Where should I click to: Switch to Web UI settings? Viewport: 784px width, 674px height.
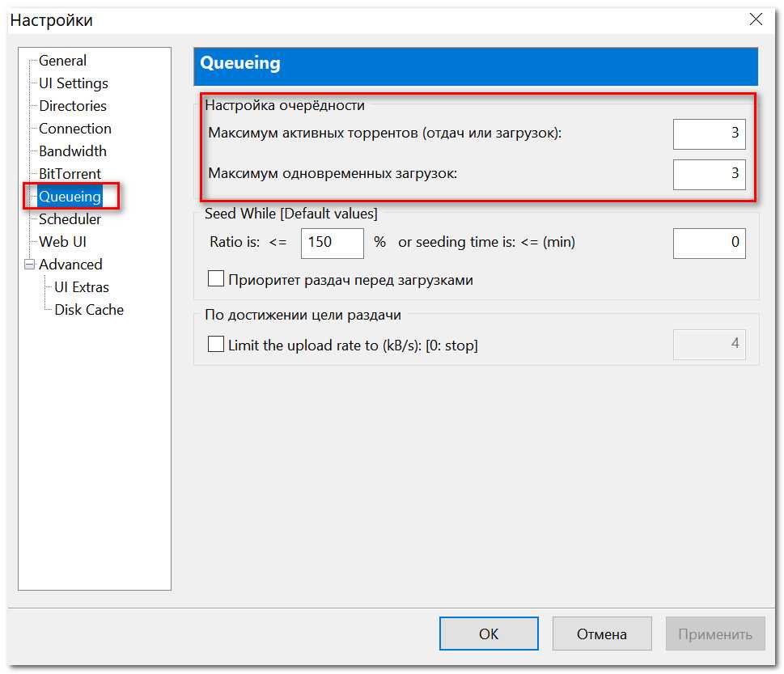pos(62,242)
